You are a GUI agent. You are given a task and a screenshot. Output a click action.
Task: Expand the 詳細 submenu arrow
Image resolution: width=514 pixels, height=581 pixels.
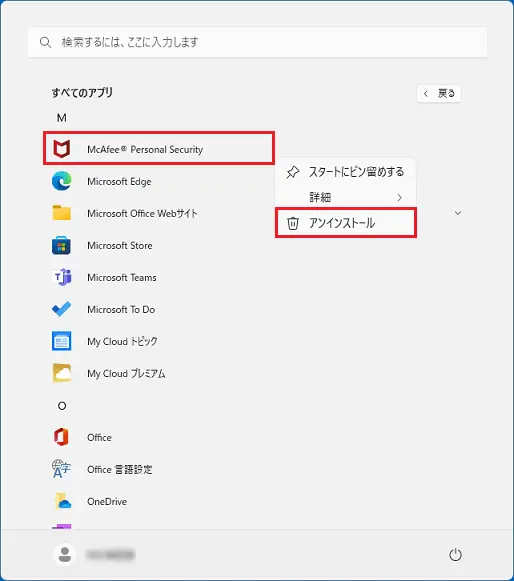click(399, 197)
